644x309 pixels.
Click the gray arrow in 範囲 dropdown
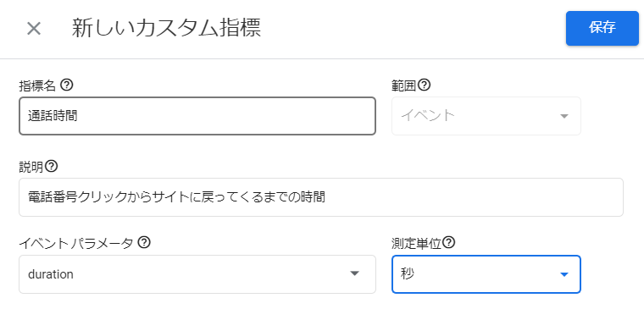coord(564,117)
